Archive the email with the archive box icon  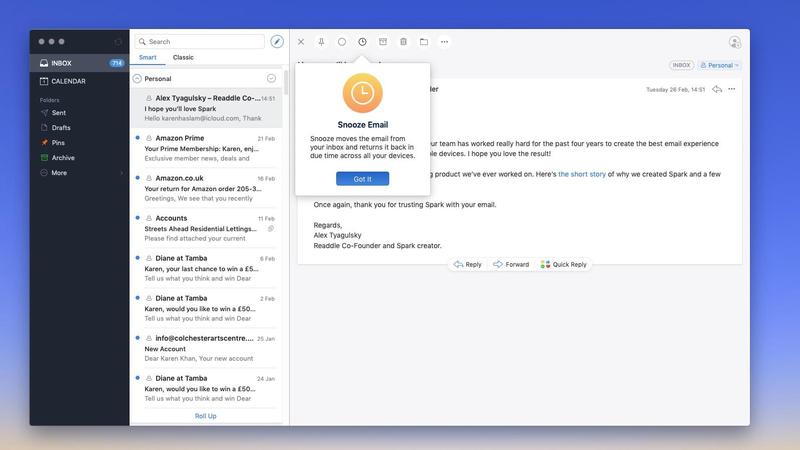click(x=383, y=42)
